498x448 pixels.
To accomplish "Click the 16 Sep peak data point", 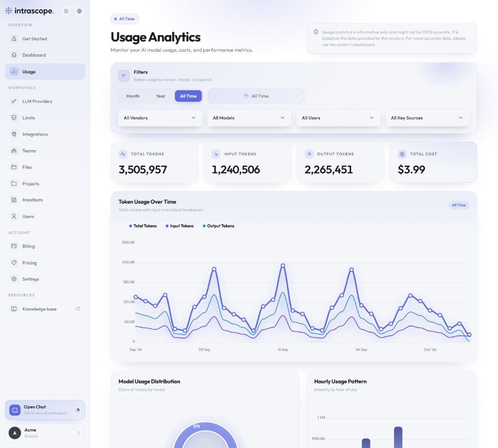I will click(283, 265).
